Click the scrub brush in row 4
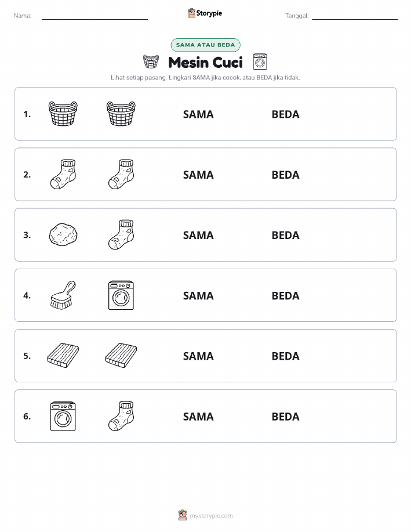The image size is (411, 532). [63, 295]
